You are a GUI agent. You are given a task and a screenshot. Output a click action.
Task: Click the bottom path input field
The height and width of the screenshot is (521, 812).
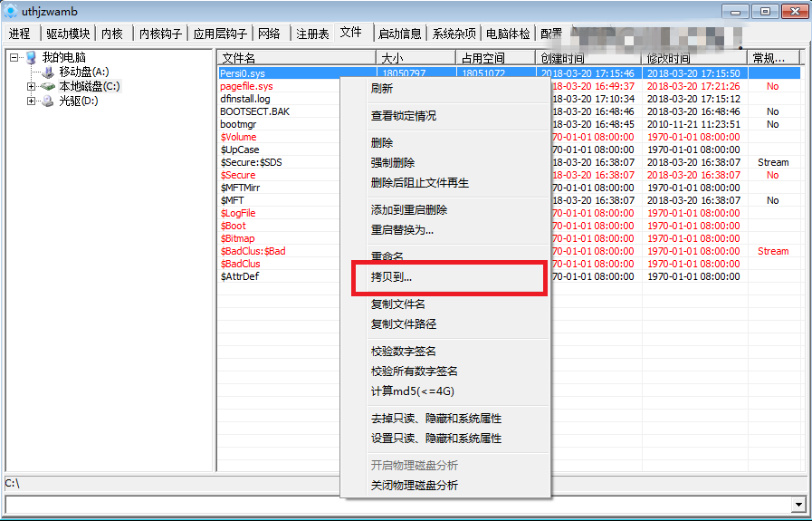398,505
